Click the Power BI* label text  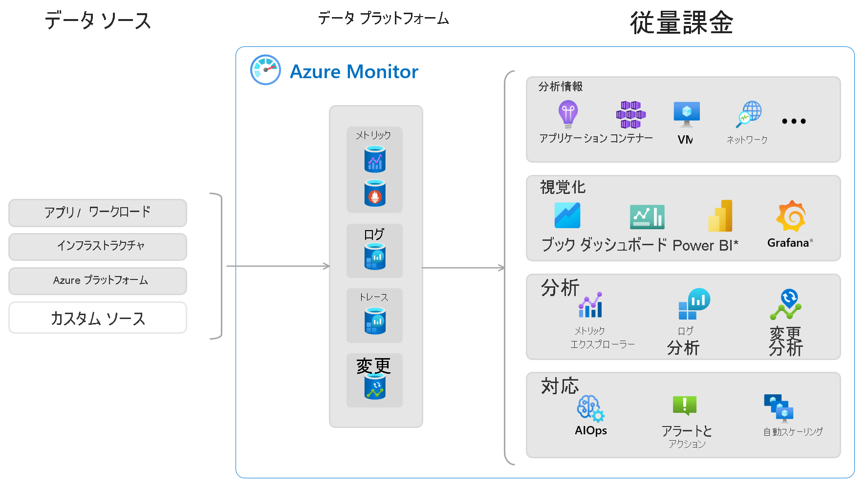click(706, 245)
